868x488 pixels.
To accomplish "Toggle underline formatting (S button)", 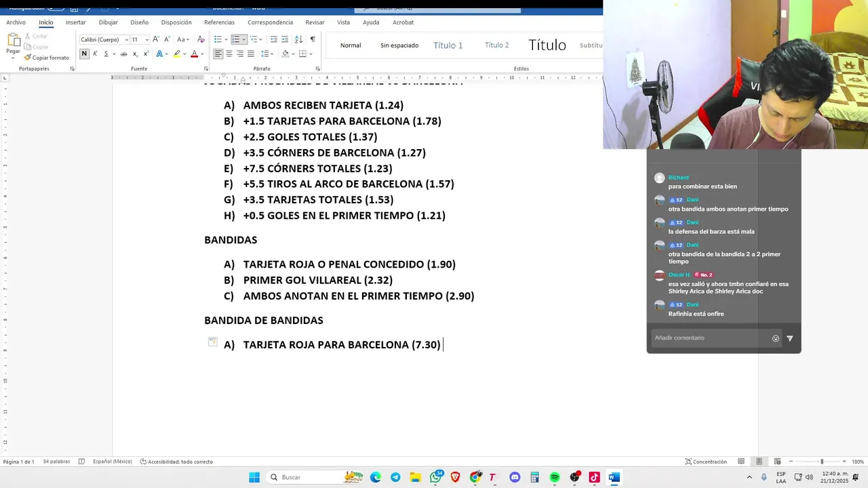I will 104,54.
